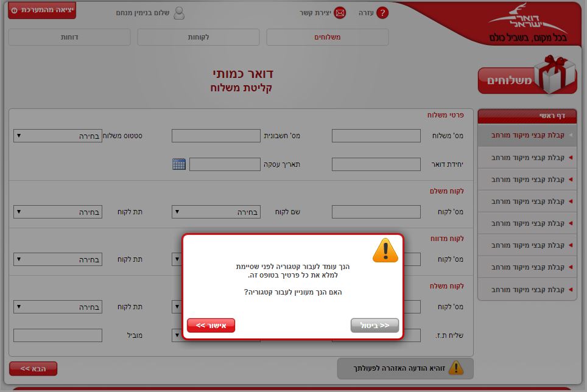Click the קליטת משלוח subtitle
Viewport: 587px width, 392px height.
click(x=241, y=88)
